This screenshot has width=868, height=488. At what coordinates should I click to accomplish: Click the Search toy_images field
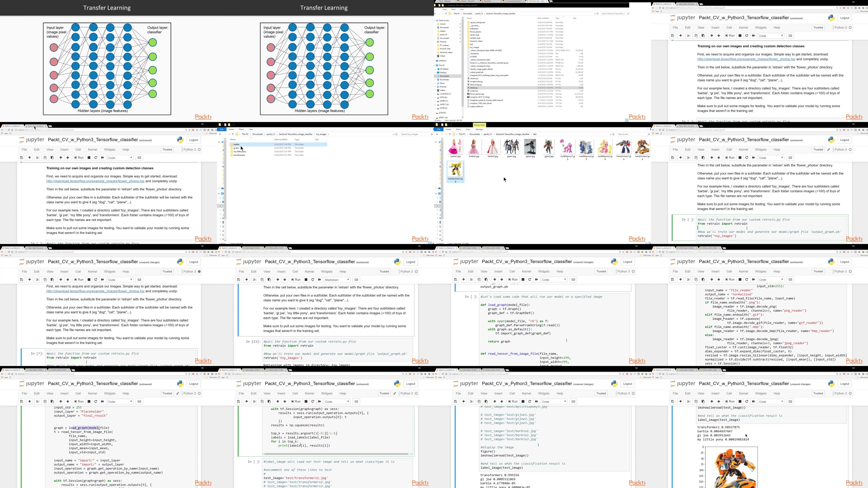point(416,134)
